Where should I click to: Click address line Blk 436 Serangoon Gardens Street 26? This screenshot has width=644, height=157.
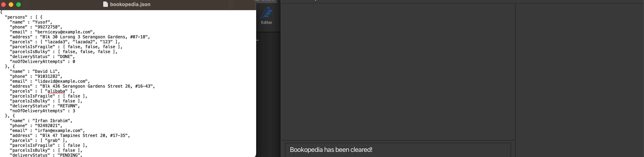82,86
